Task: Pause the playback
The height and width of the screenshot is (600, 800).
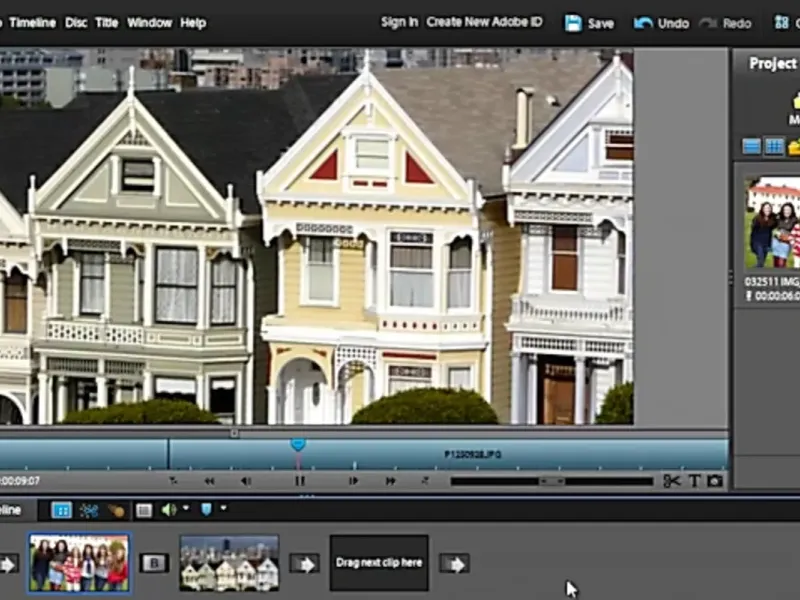Action: pyautogui.click(x=299, y=481)
